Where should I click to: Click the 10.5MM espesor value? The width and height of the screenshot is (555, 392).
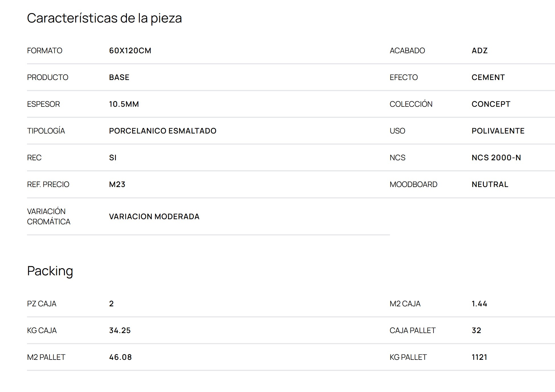pos(124,104)
